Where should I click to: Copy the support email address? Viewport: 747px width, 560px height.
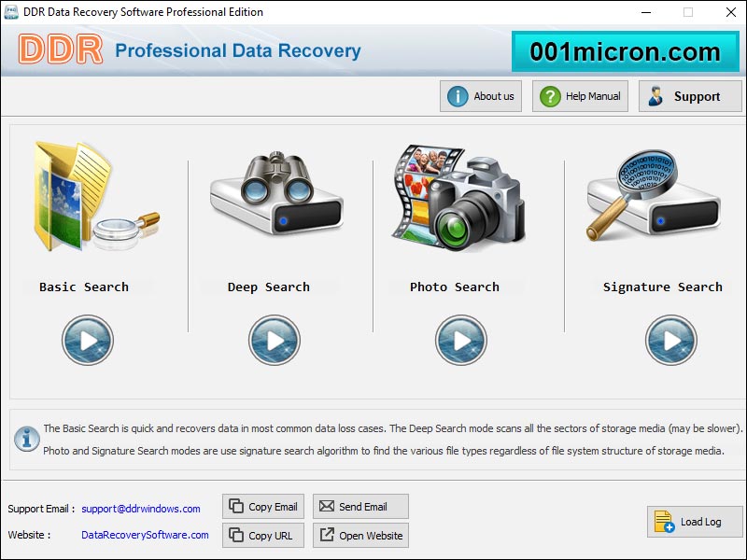click(263, 506)
